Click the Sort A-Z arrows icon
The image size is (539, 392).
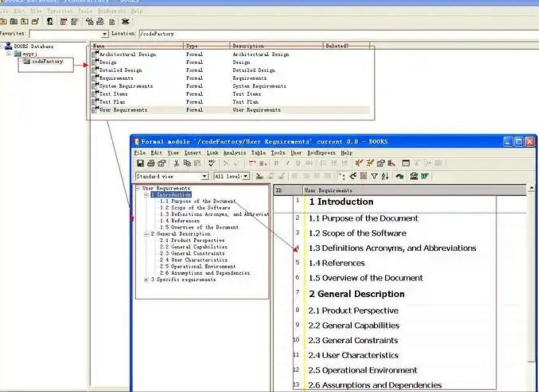pyautogui.click(x=385, y=176)
